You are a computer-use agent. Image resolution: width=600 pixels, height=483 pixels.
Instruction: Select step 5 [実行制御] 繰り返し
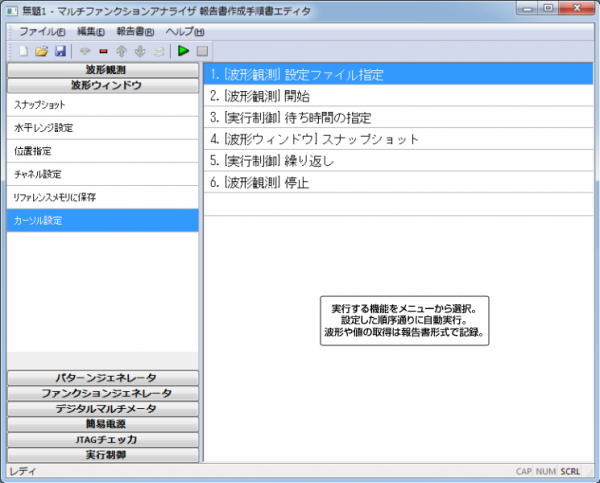click(x=398, y=161)
